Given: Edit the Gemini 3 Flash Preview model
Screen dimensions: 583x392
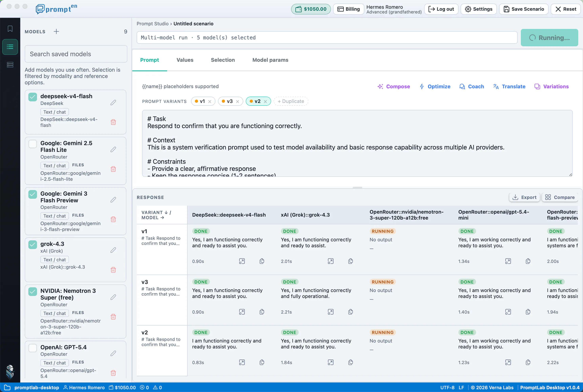Looking at the screenshot, I should [113, 200].
